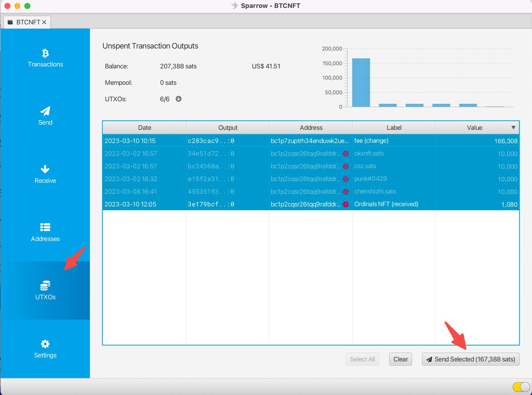Sort the table by Date column
This screenshot has height=395, width=532.
[145, 127]
